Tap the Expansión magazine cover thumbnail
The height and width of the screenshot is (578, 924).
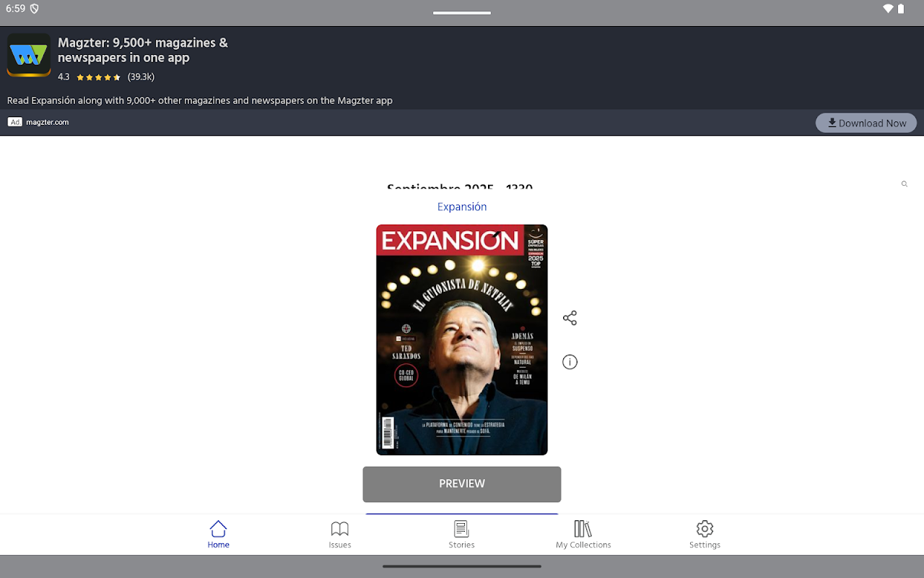coord(462,340)
